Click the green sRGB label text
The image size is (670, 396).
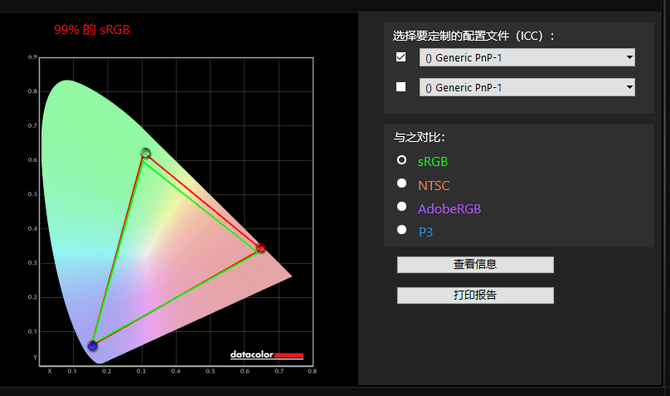coord(433,161)
